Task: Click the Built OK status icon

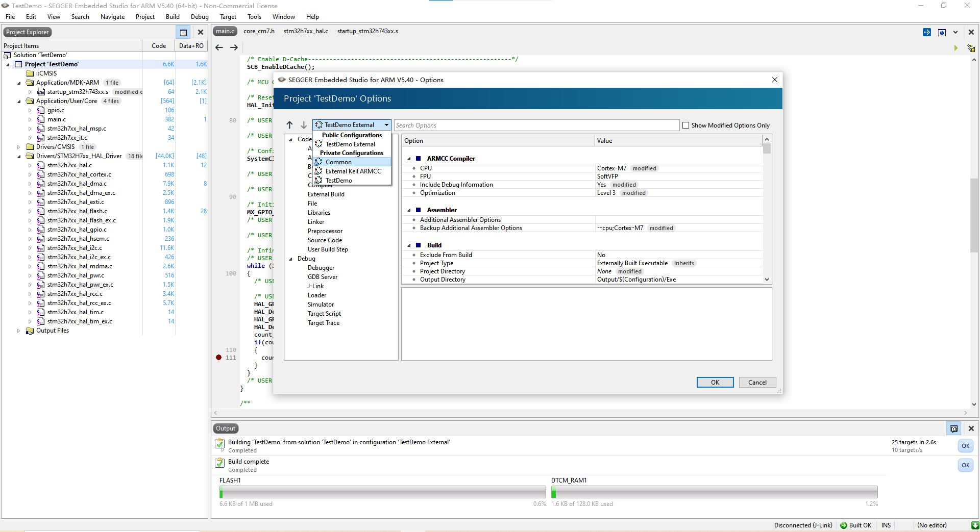Action: click(844, 525)
